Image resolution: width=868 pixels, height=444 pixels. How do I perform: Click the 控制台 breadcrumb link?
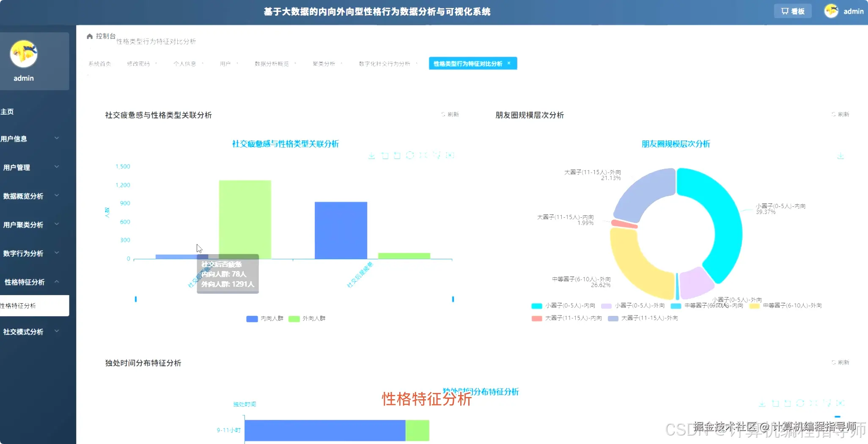tap(106, 36)
